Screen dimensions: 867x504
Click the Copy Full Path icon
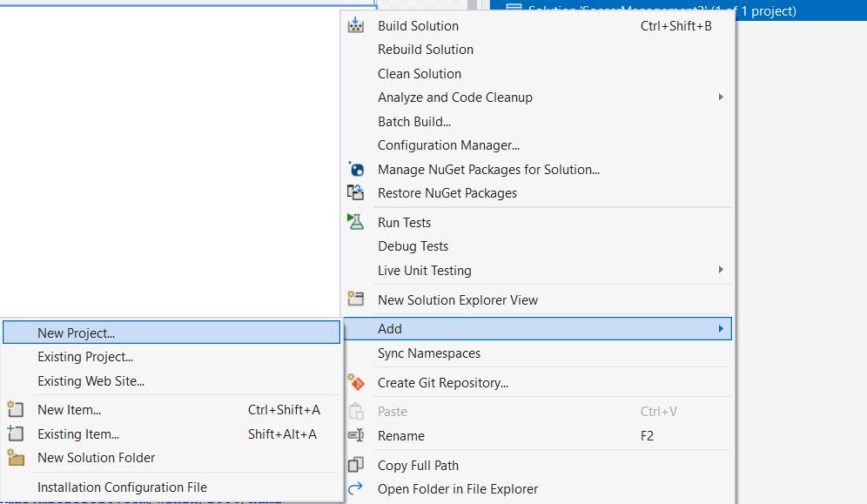[x=355, y=465]
